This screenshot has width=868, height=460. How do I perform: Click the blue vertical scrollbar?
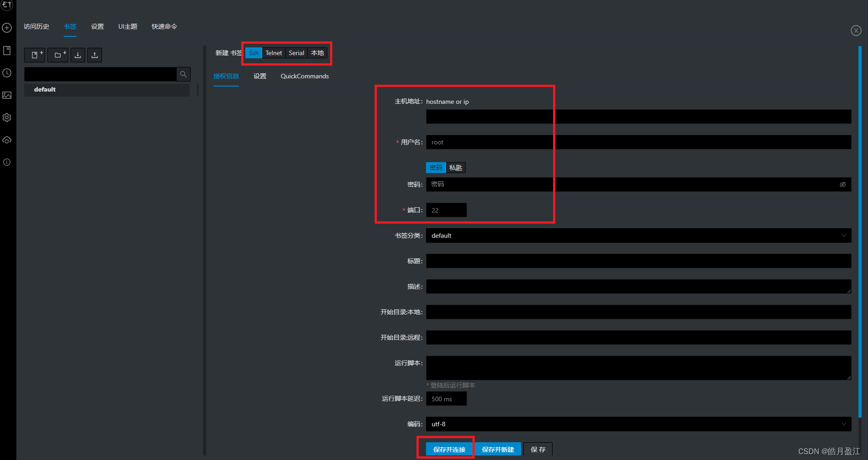(860, 231)
